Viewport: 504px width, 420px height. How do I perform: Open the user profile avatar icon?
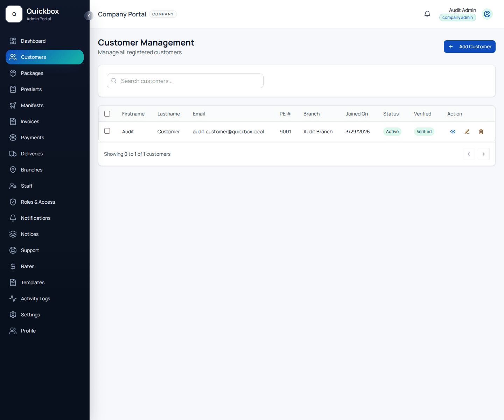pos(487,14)
